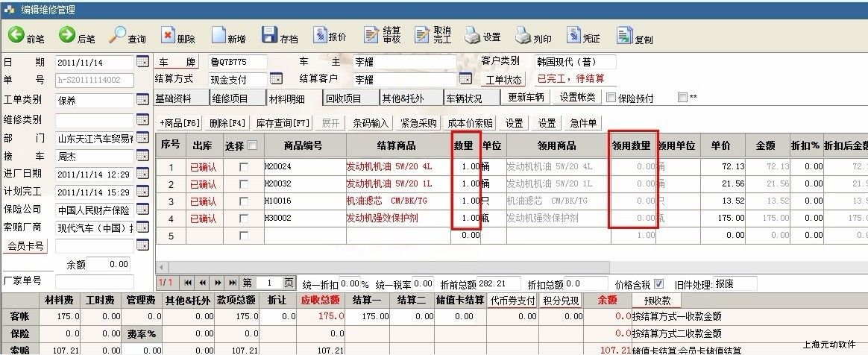
Task: Open the 回收项目 tab
Action: pos(350,98)
